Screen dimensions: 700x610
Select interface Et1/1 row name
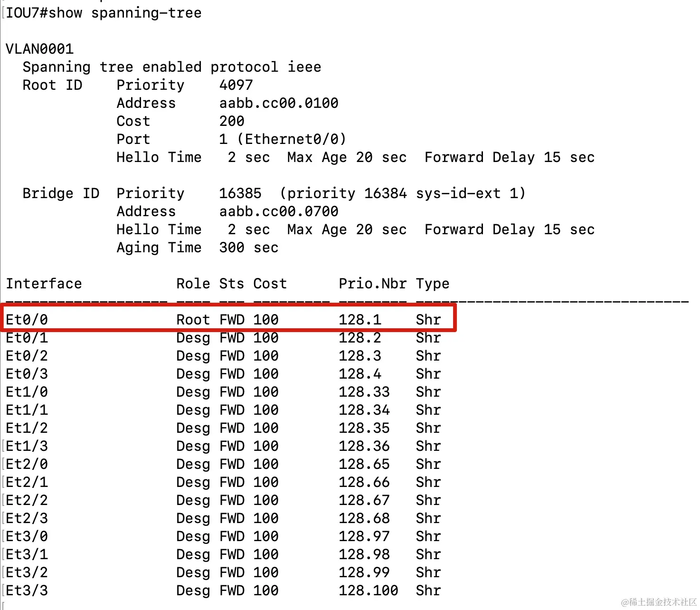27,410
